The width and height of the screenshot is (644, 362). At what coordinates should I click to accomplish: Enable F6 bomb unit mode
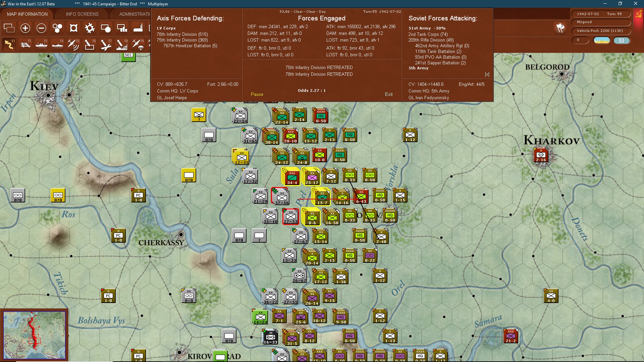coord(90,45)
